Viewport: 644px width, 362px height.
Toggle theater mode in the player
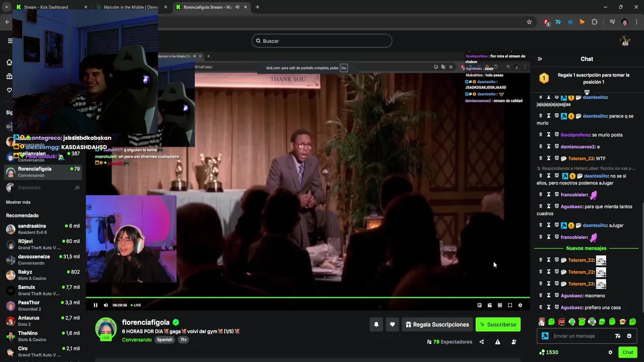coord(500,305)
